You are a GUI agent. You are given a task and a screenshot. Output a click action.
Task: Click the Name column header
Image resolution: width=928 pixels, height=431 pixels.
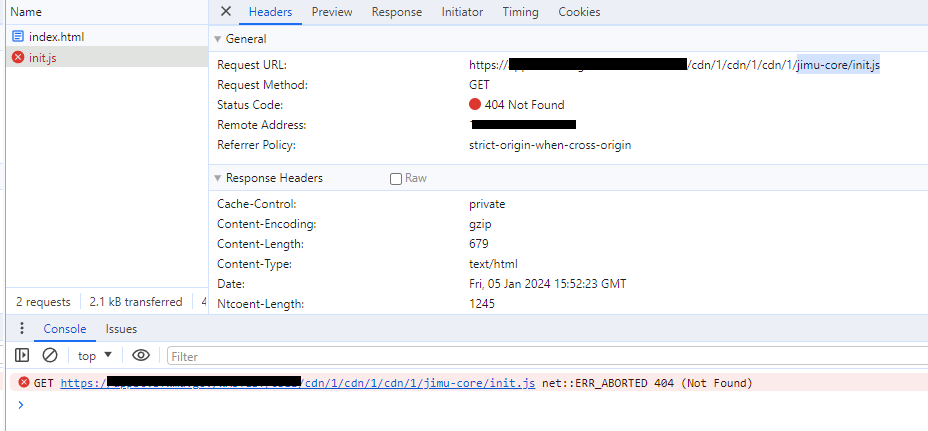(26, 12)
